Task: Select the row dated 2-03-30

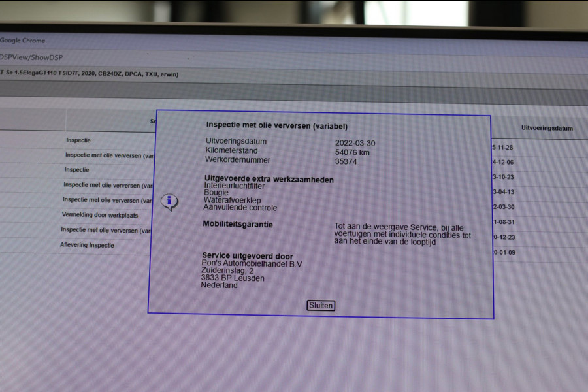Action: click(x=504, y=207)
